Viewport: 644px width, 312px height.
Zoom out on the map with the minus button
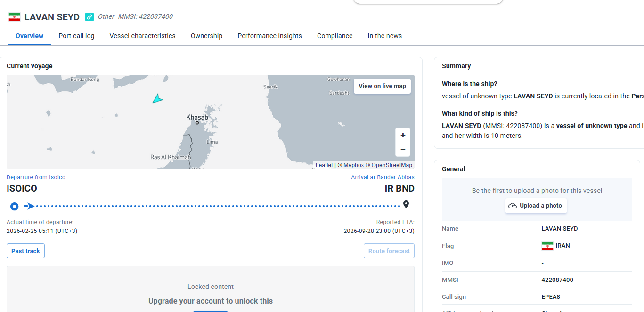(403, 150)
